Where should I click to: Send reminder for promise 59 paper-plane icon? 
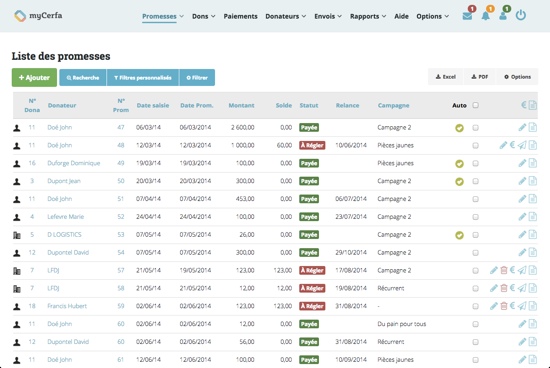(x=522, y=306)
